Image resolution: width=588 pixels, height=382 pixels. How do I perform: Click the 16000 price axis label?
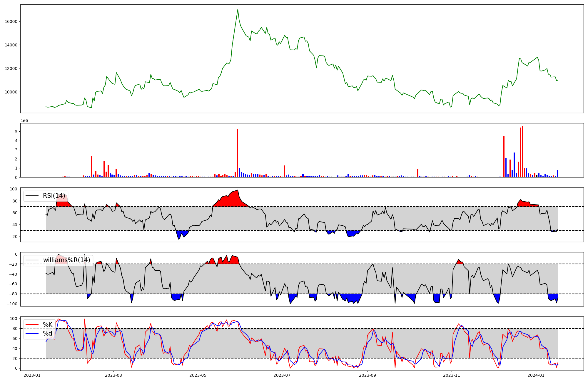coord(11,21)
